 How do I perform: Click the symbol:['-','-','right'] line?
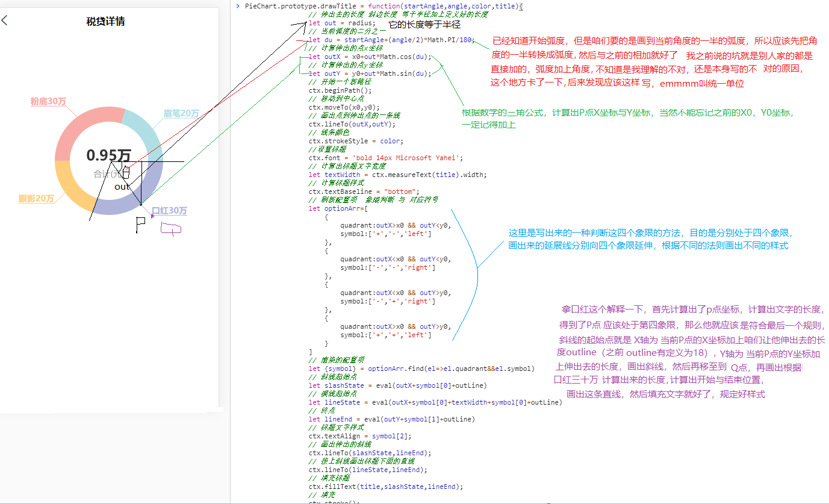(388, 267)
